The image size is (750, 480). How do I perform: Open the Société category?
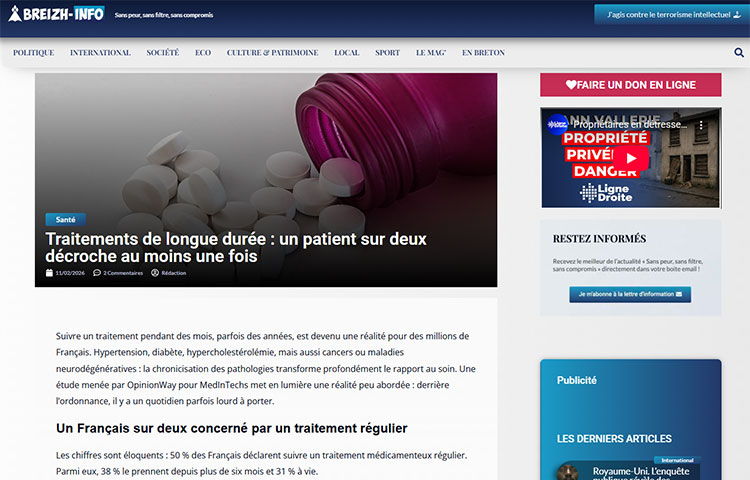(x=162, y=53)
